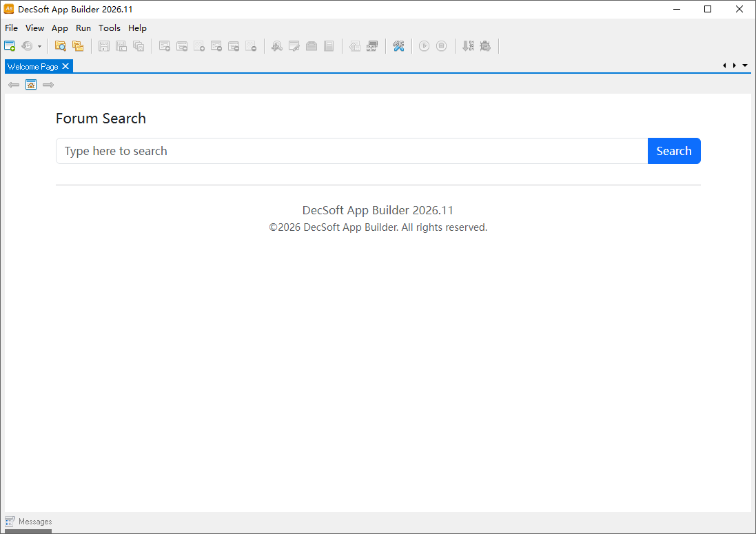
Task: Click the magnifier find toolbar icon
Action: [x=277, y=45]
